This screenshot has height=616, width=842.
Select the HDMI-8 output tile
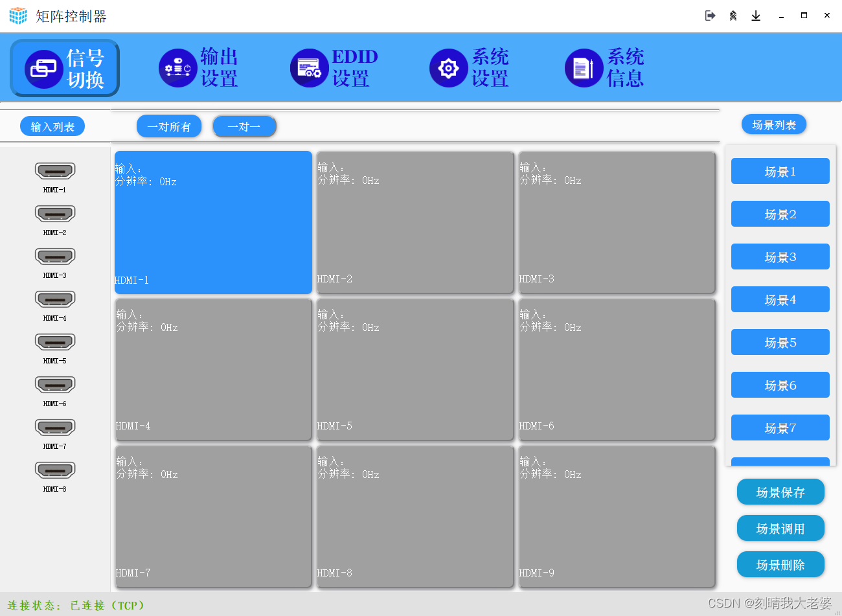click(x=415, y=516)
